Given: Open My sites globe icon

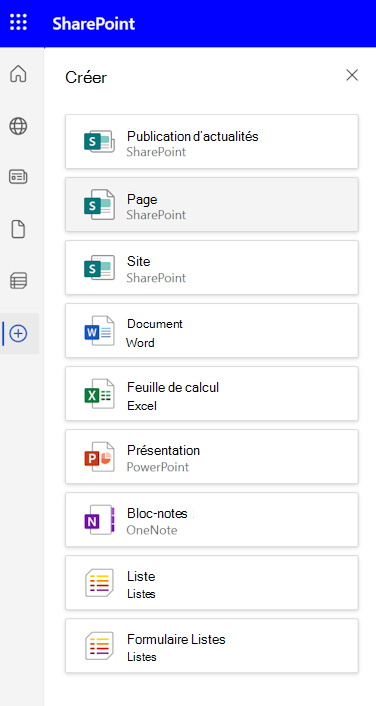Looking at the screenshot, I should coord(18,126).
